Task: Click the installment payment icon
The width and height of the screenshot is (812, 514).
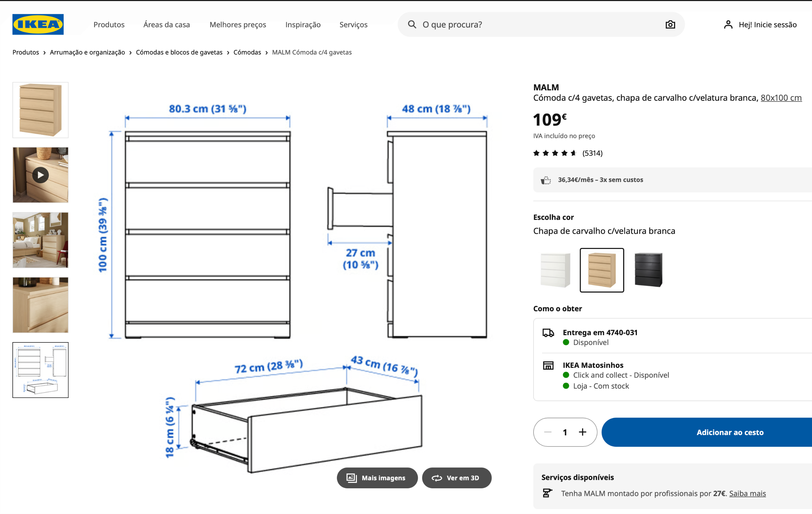Action: pyautogui.click(x=546, y=180)
